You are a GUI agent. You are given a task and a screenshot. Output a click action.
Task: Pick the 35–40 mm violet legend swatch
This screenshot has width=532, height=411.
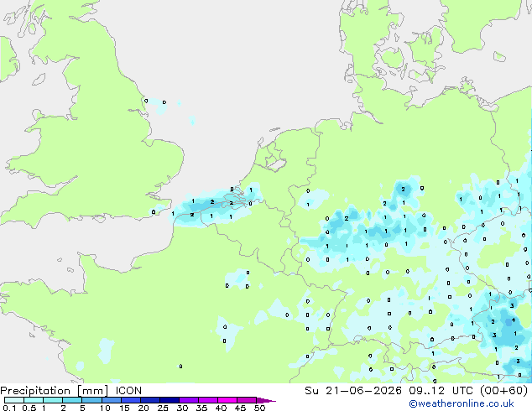click(207, 400)
